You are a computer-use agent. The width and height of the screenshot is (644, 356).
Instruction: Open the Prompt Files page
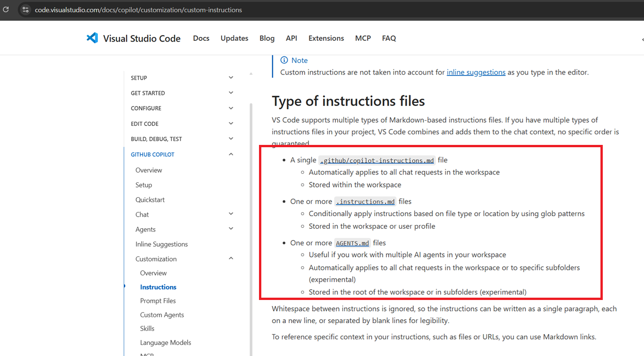pyautogui.click(x=158, y=301)
